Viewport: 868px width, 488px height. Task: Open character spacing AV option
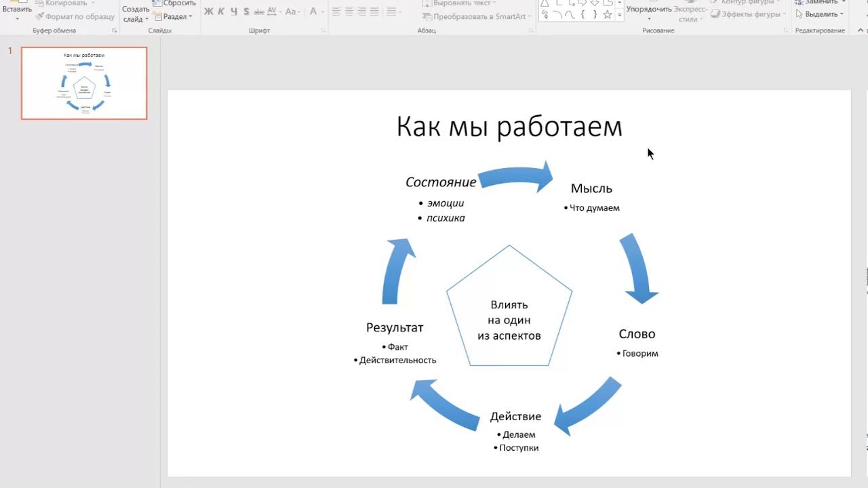274,12
